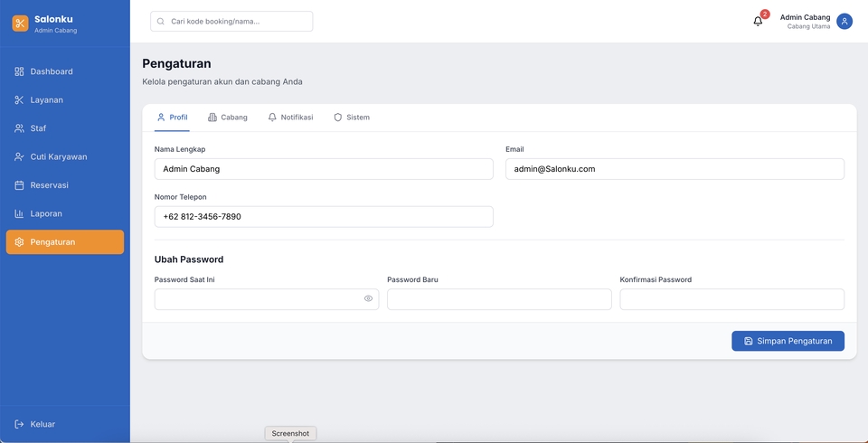Click the Nama Lengkap input field
Image resolution: width=868 pixels, height=443 pixels.
coord(324,169)
